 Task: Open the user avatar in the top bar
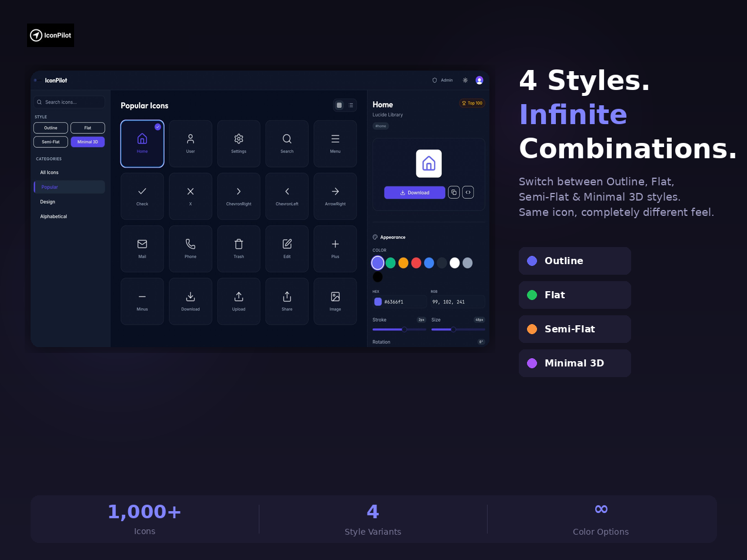click(479, 80)
